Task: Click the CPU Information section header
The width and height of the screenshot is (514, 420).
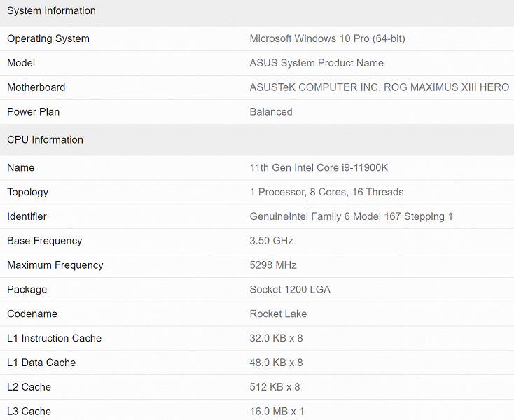Action: pyautogui.click(x=45, y=140)
